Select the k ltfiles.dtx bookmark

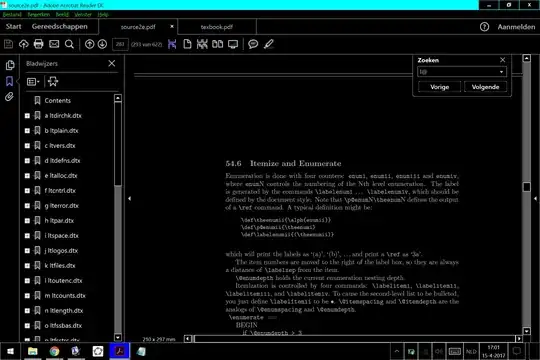(x=60, y=266)
